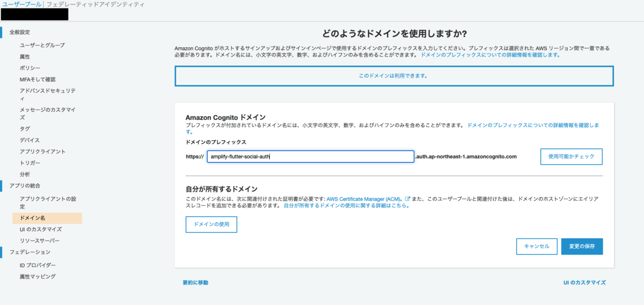The image size is (644, 305).
Task: Click the 自分が所有するドメイン heading
Action: (222, 189)
